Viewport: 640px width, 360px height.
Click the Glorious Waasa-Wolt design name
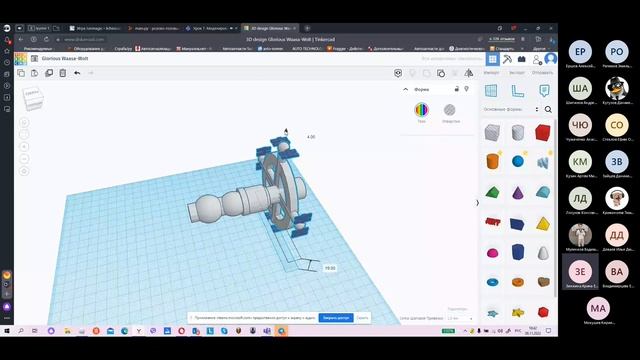(65, 59)
